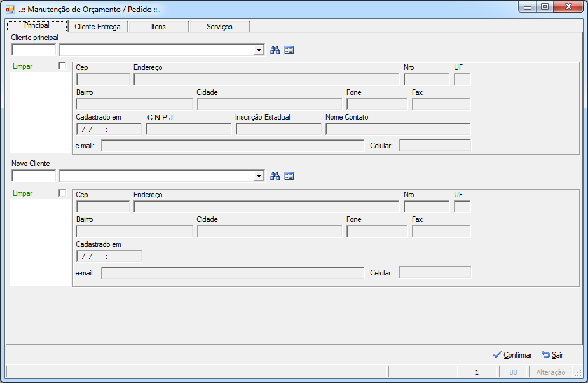Exit the form using Sair button
The width and height of the screenshot is (588, 383).
click(552, 355)
